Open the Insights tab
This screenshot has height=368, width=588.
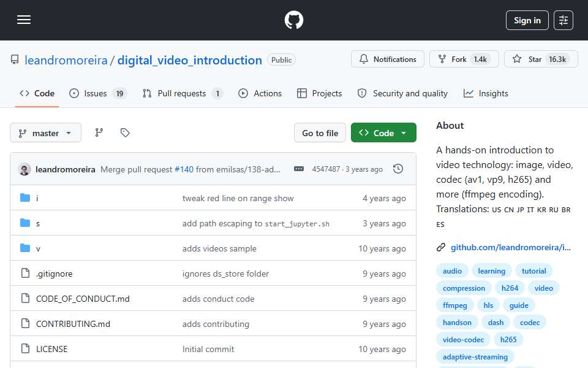(x=486, y=93)
